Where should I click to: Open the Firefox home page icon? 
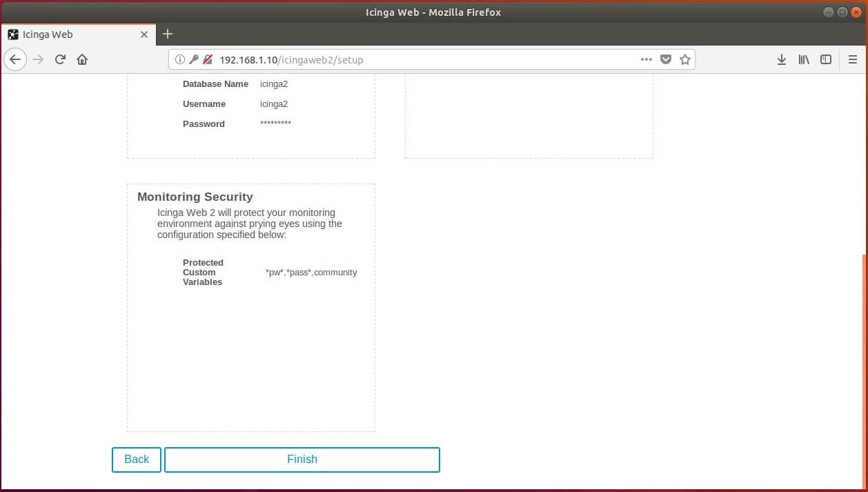pyautogui.click(x=82, y=59)
